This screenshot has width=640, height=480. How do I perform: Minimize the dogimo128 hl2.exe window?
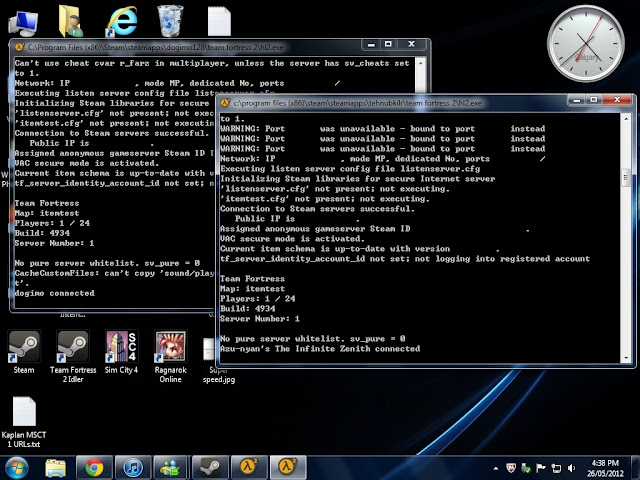tap(371, 44)
